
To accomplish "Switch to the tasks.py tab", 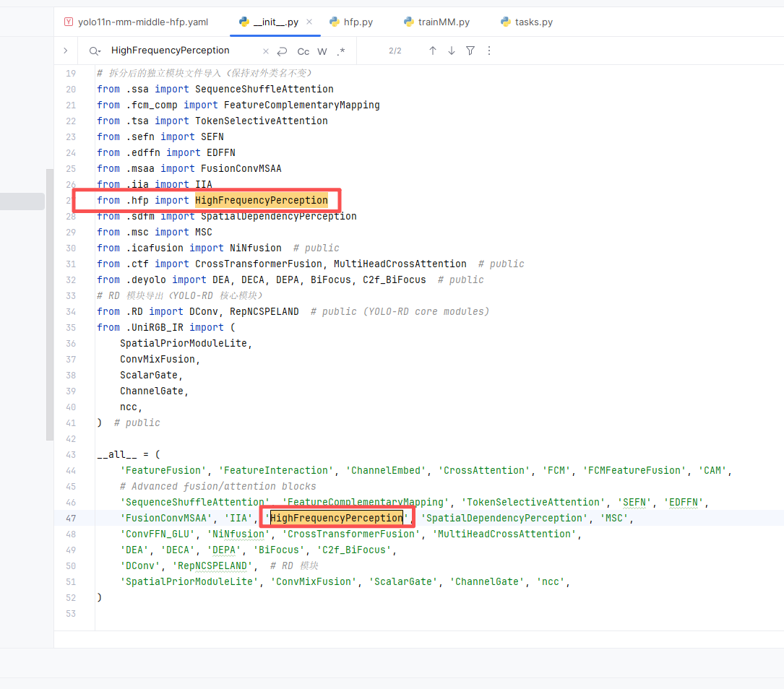I will (x=527, y=22).
